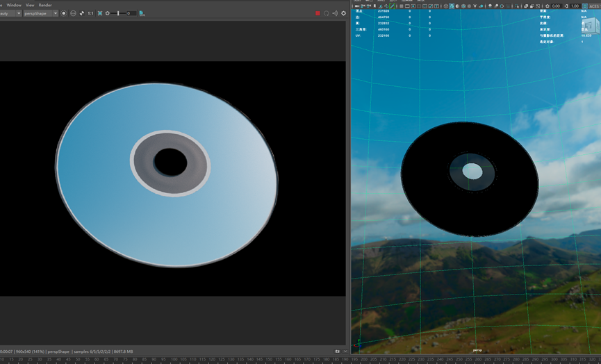Click the rendered CD image
Image resolution: width=601 pixels, height=364 pixels.
coord(167,175)
